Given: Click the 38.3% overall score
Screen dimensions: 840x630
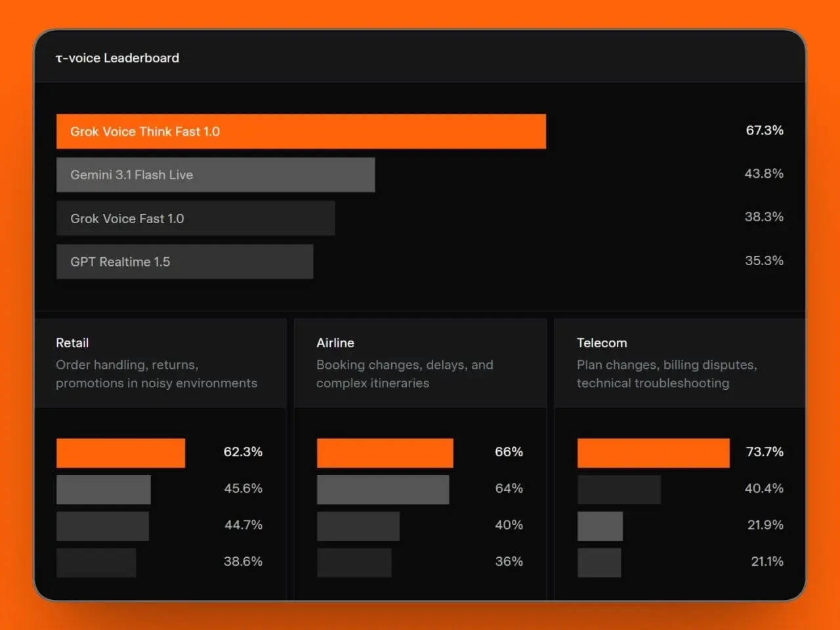Looking at the screenshot, I should point(764,217).
